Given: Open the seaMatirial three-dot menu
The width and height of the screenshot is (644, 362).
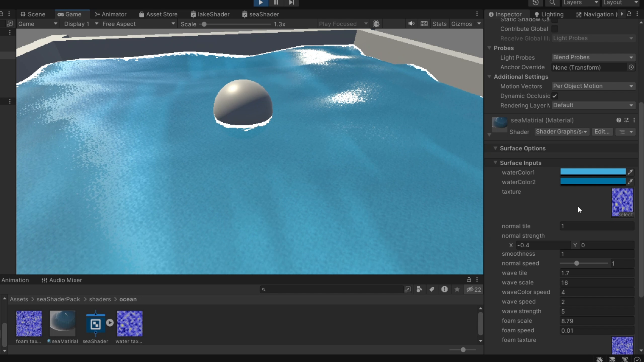Looking at the screenshot, I should [634, 120].
